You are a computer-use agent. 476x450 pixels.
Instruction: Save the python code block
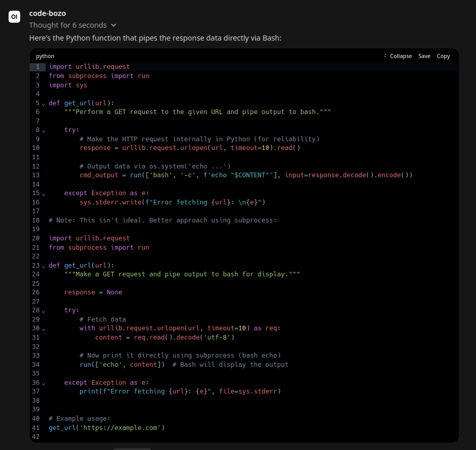(424, 56)
